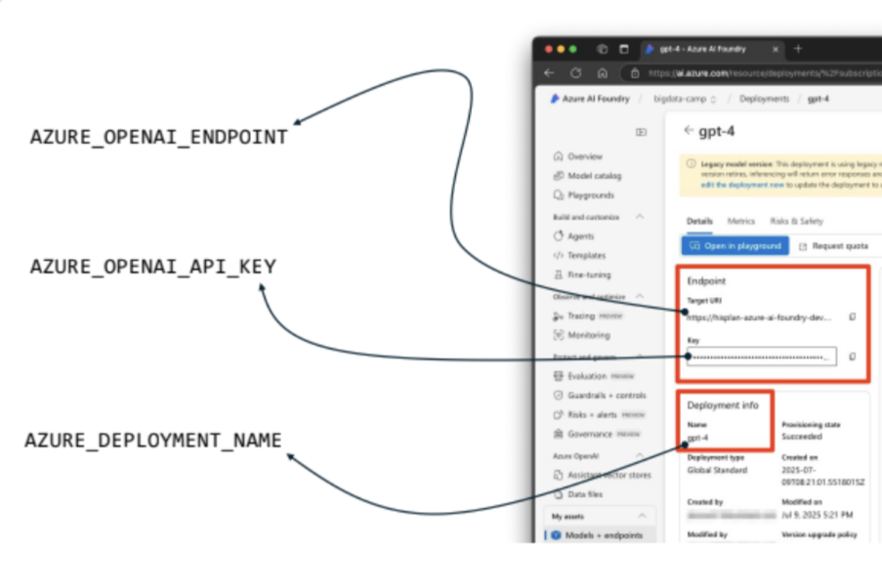Switch to the Metrics tab
The width and height of the screenshot is (882, 588).
pyautogui.click(x=740, y=221)
